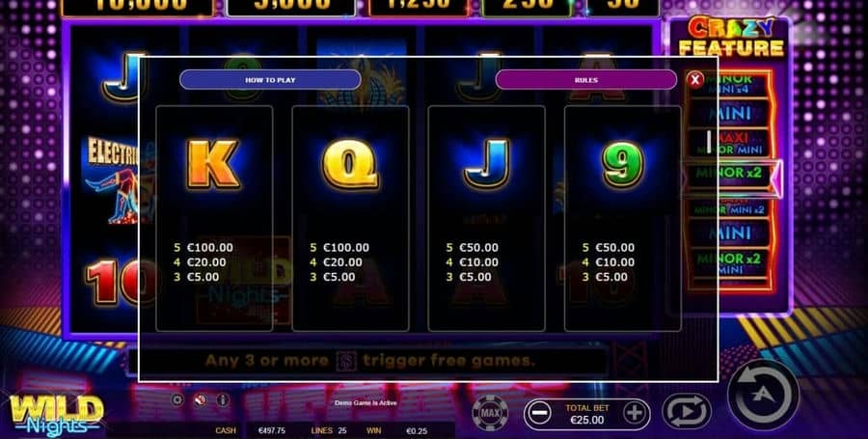Screen dimensions: 868x439
Task: Select the 9 symbol payout card
Action: (x=623, y=219)
